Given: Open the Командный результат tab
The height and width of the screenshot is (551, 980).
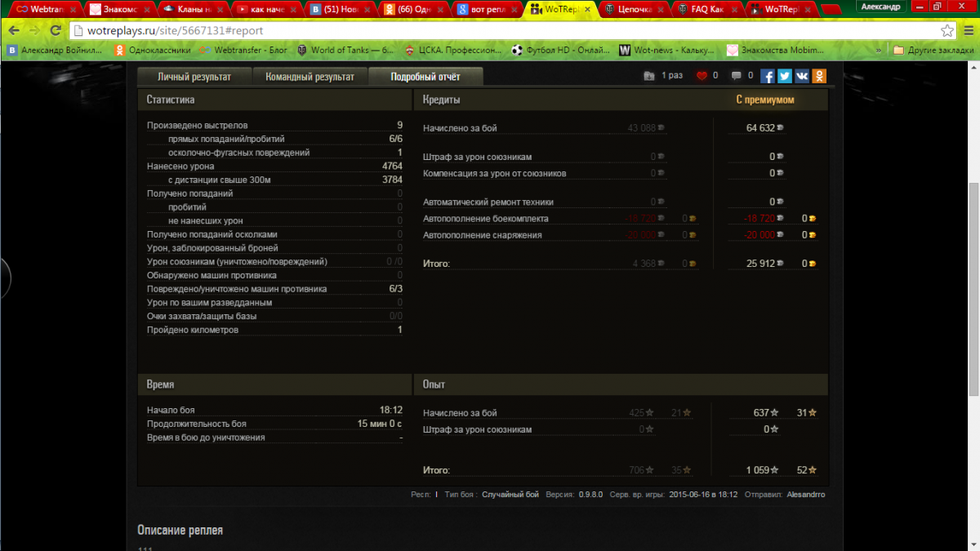Looking at the screenshot, I should (x=310, y=77).
